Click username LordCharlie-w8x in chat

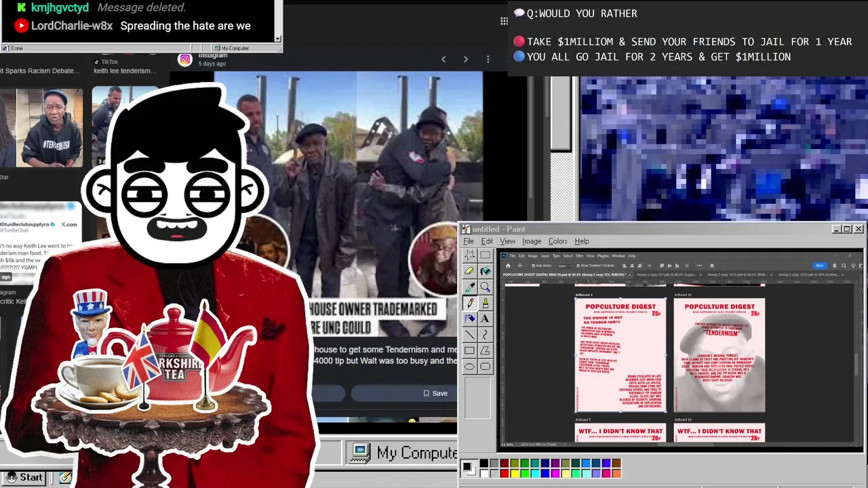[72, 26]
